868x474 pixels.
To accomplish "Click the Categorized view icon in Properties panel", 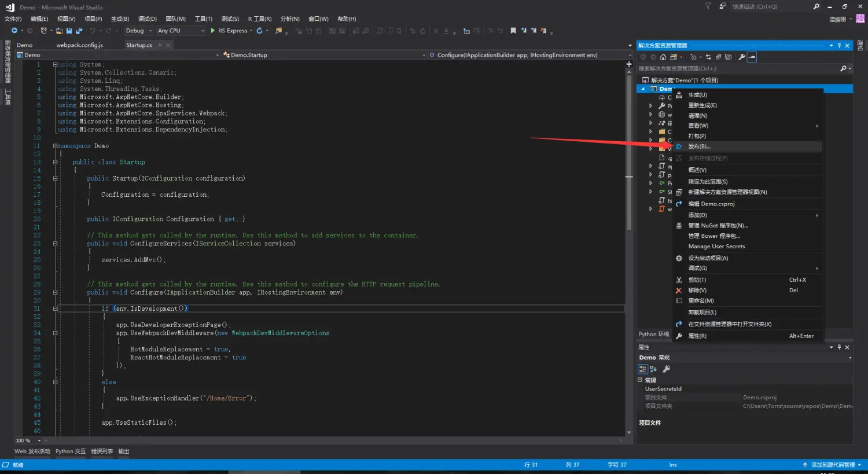I will click(643, 369).
